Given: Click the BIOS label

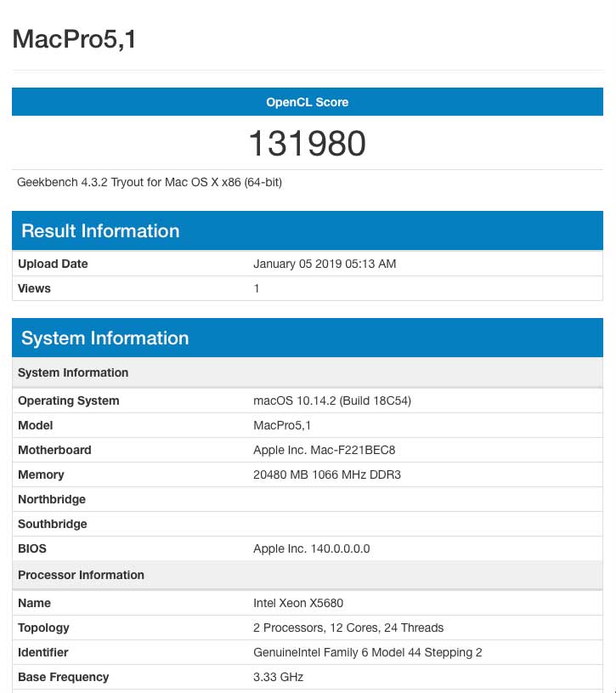Looking at the screenshot, I should [x=31, y=548].
